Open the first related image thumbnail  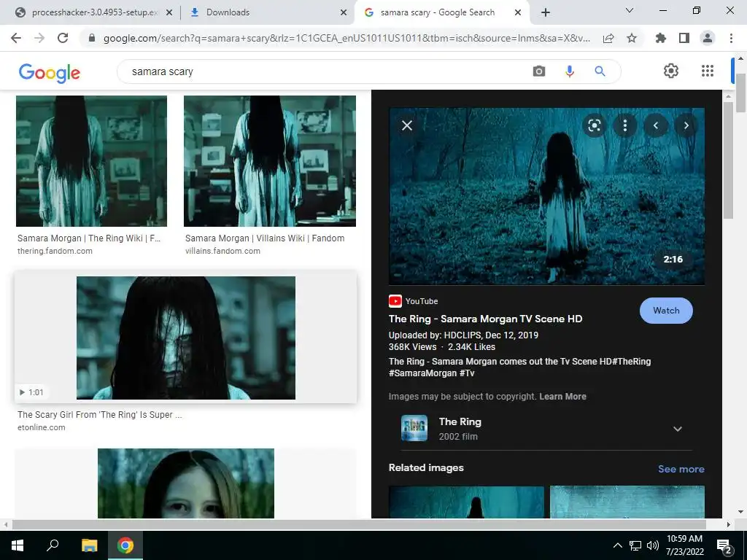pyautogui.click(x=466, y=502)
